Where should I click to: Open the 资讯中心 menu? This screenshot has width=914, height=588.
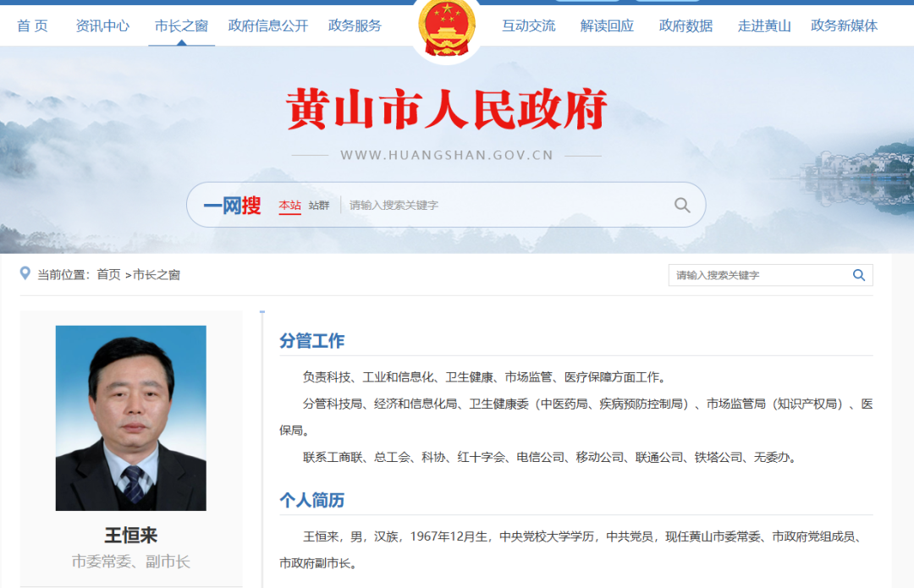(102, 25)
